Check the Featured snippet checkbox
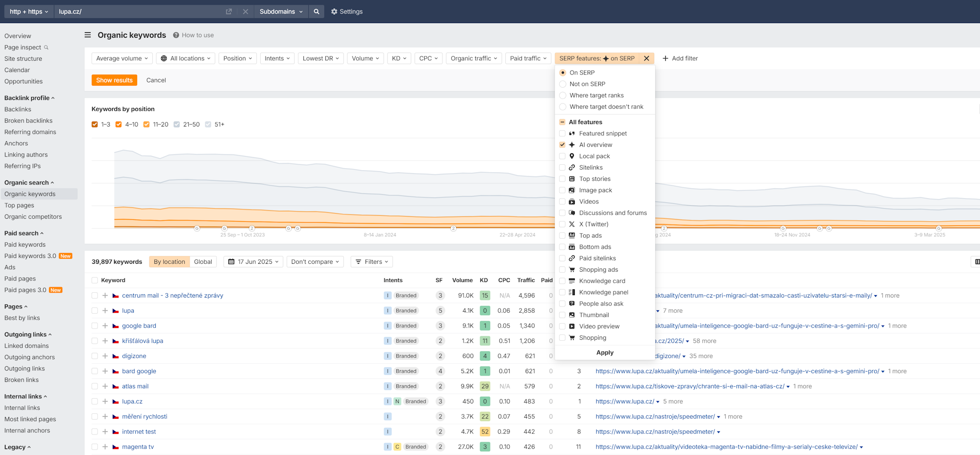980x455 pixels. tap(563, 133)
